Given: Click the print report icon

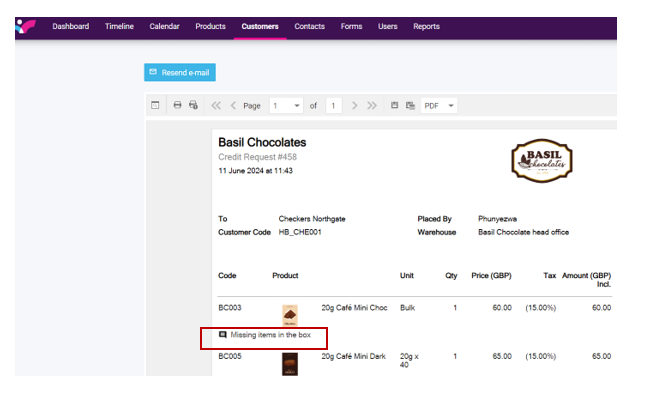Looking at the screenshot, I should coord(177,105).
